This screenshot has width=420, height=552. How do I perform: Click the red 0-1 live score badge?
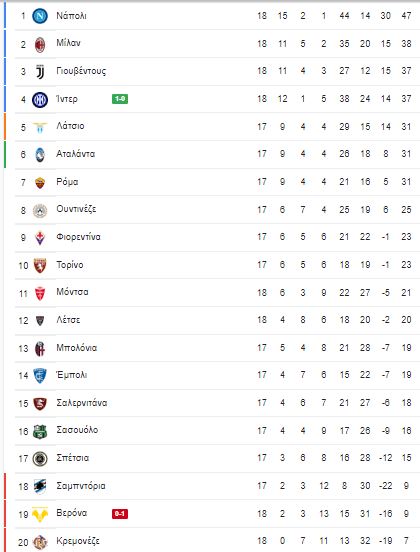(x=120, y=514)
